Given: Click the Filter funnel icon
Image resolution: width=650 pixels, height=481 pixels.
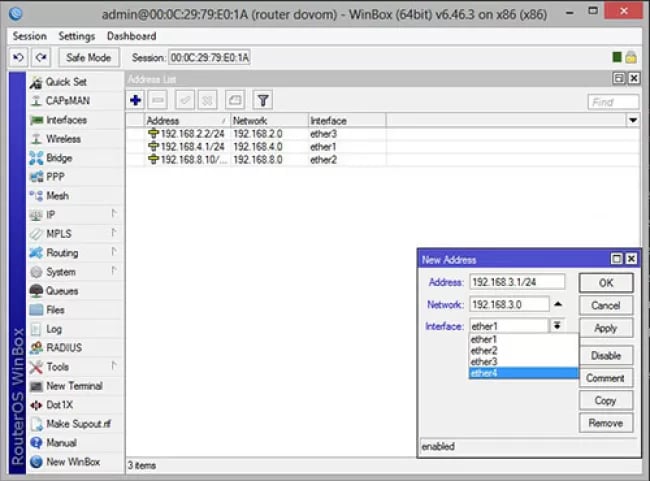Looking at the screenshot, I should 262,100.
